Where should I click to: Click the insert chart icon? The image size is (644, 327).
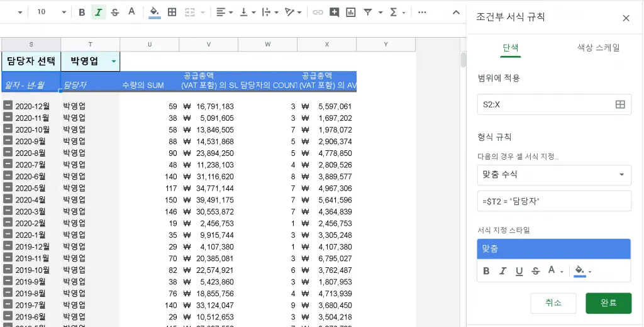pos(350,13)
